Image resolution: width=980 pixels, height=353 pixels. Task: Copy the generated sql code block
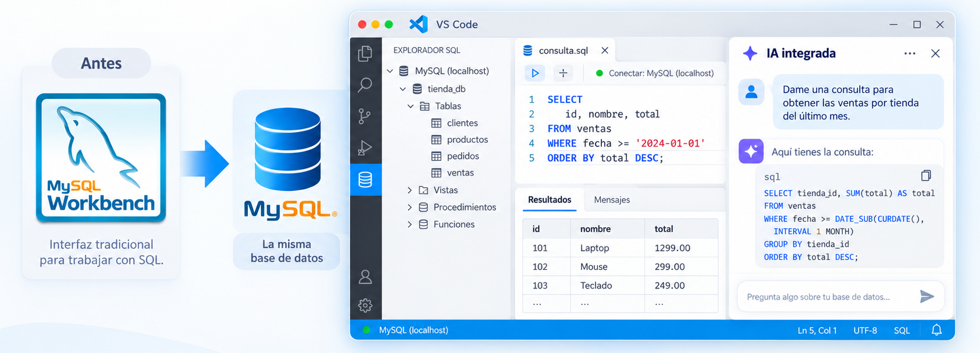(926, 176)
